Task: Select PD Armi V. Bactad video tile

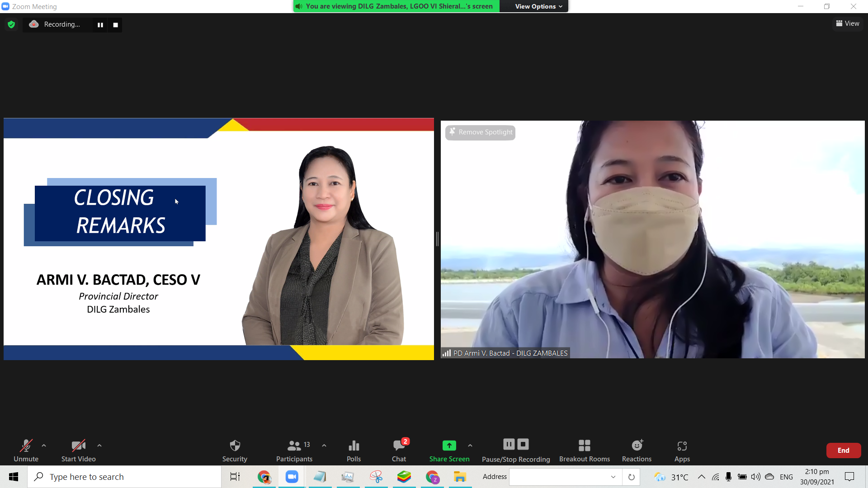Action: point(653,239)
